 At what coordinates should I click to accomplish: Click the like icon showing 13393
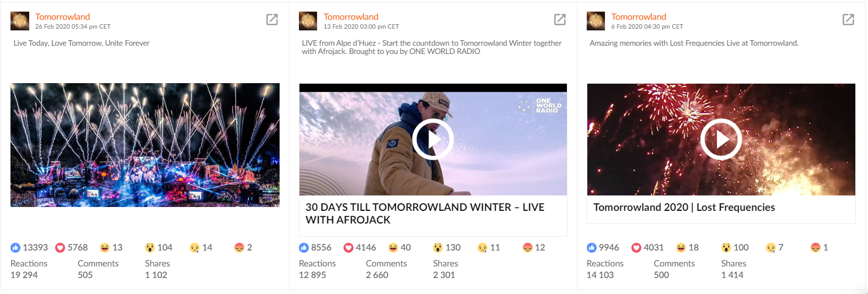pyautogui.click(x=15, y=248)
